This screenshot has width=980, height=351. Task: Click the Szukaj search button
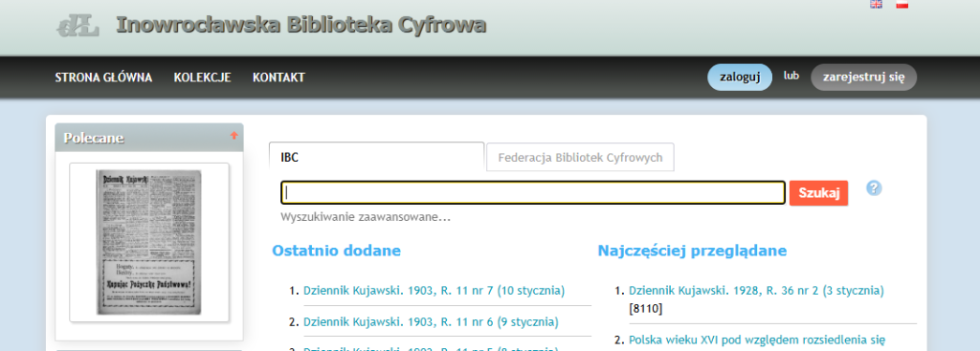coord(819,193)
